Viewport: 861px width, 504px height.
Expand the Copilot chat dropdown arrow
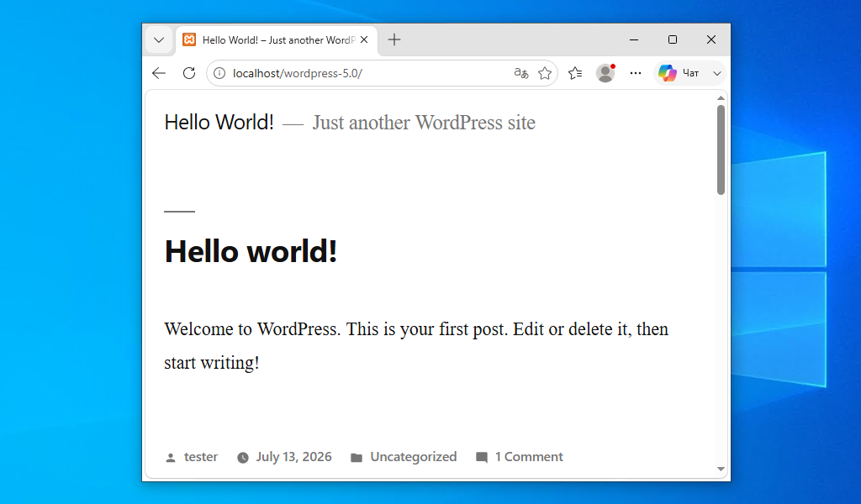[716, 73]
